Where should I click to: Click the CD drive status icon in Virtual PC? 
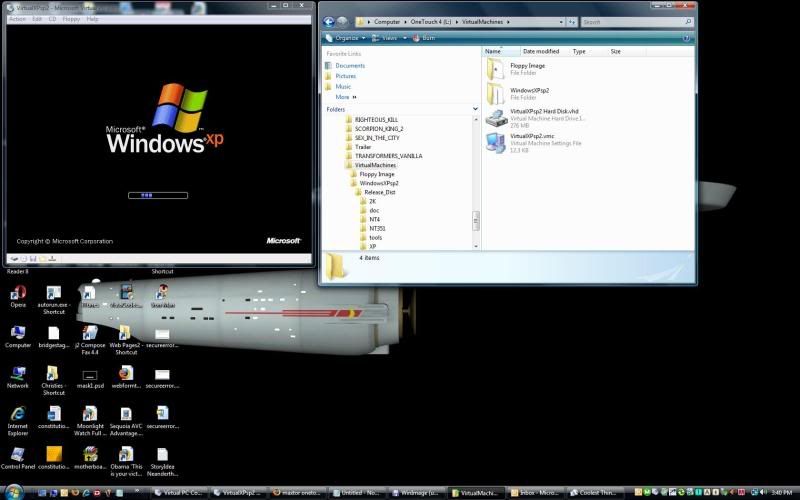24,259
